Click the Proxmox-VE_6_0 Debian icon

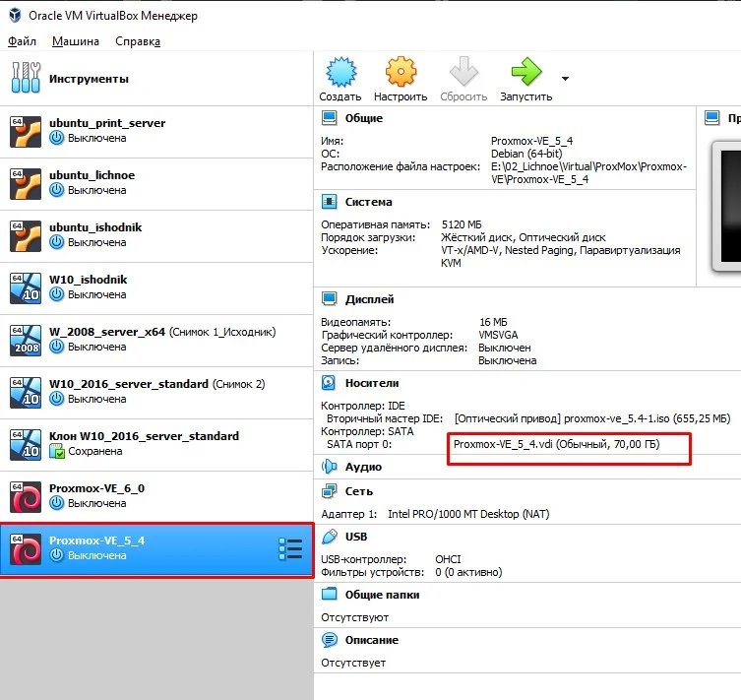point(26,497)
